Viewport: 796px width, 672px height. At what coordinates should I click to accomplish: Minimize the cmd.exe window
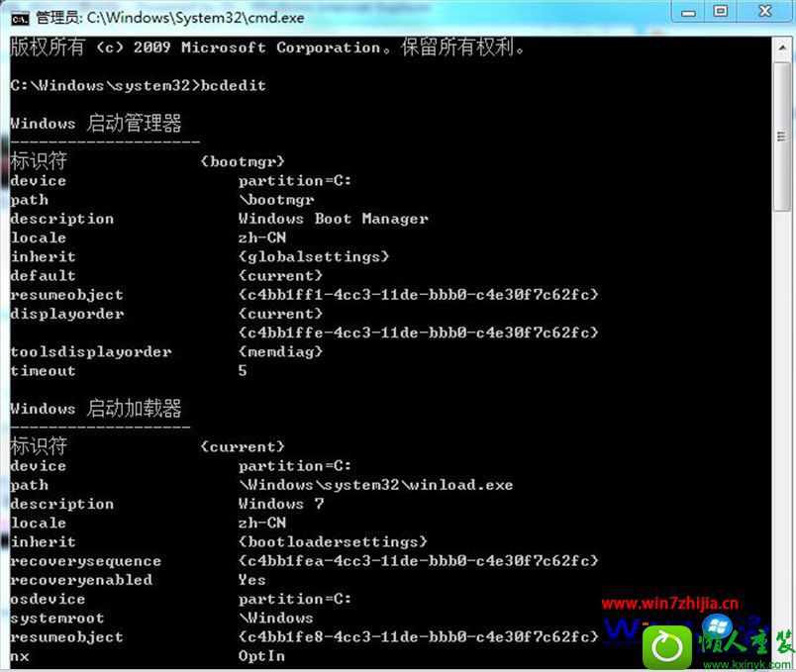click(688, 12)
